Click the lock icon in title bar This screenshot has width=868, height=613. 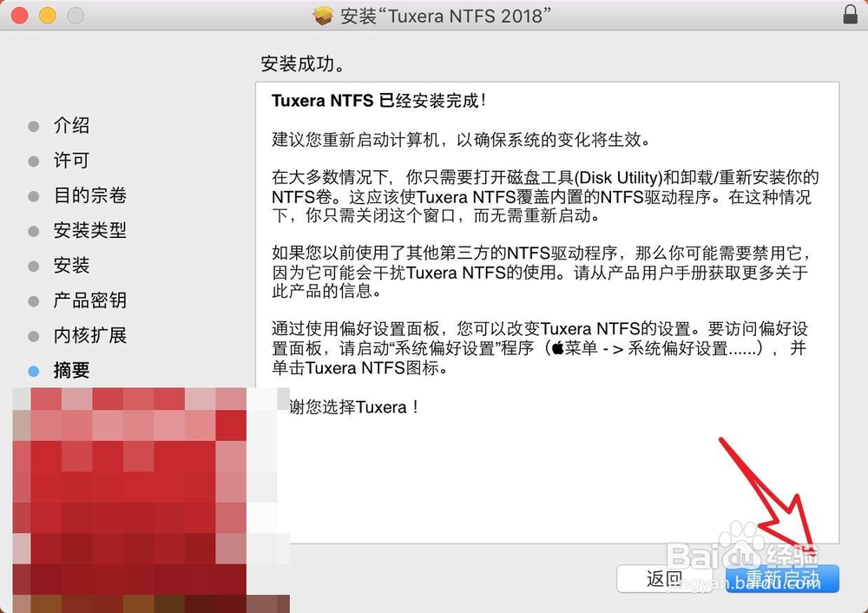click(x=851, y=15)
